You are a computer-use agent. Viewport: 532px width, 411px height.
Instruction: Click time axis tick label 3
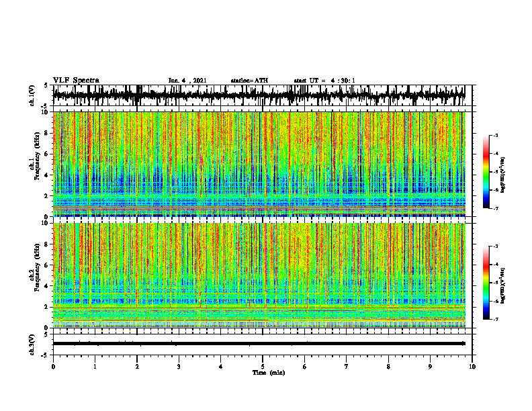(179, 367)
